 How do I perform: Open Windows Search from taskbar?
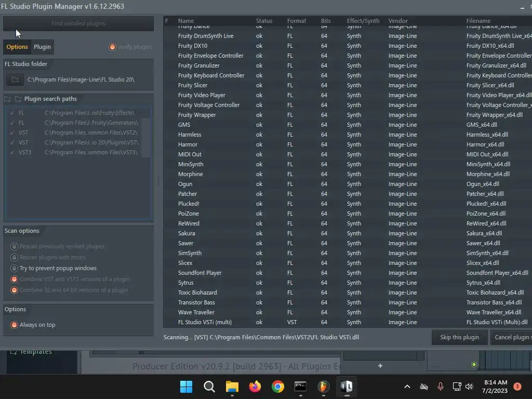(209, 387)
